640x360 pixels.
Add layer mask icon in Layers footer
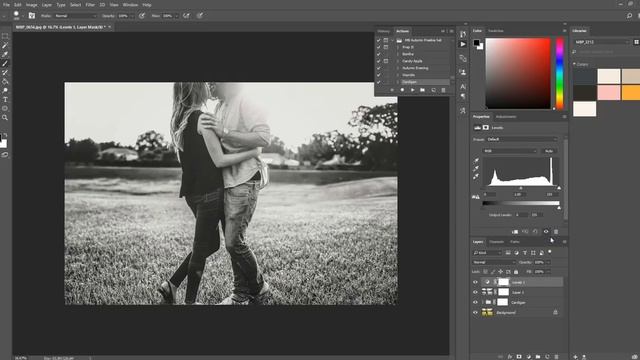click(x=519, y=357)
